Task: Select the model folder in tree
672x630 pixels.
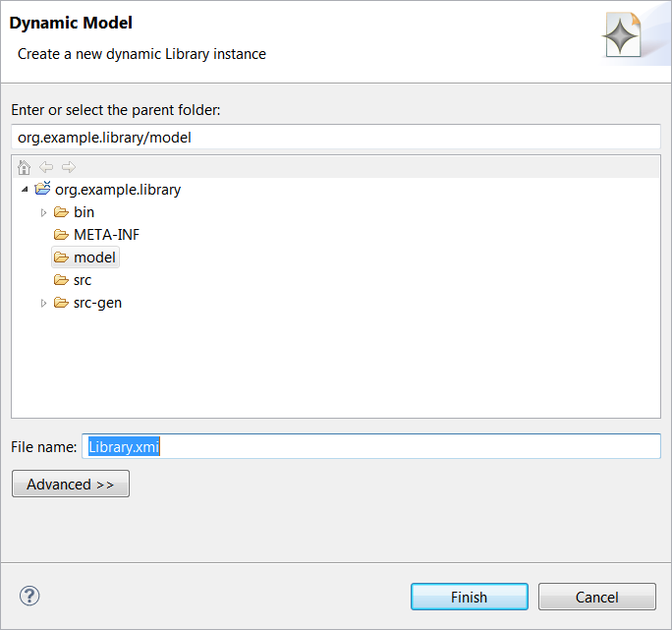Action: coord(94,258)
